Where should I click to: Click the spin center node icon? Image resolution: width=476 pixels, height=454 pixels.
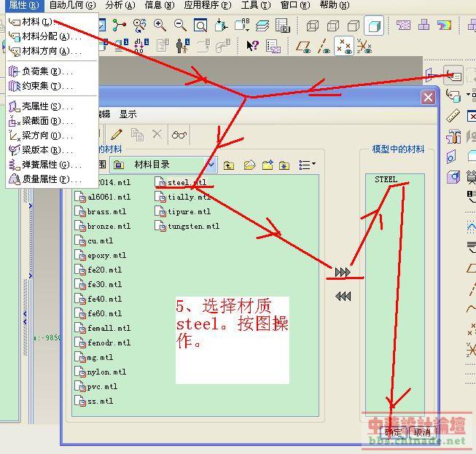(119, 26)
